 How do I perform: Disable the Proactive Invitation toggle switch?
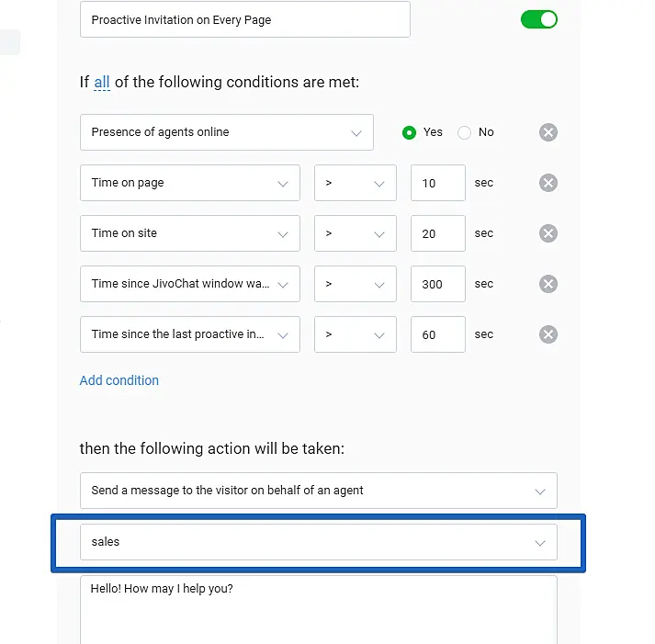tap(539, 19)
